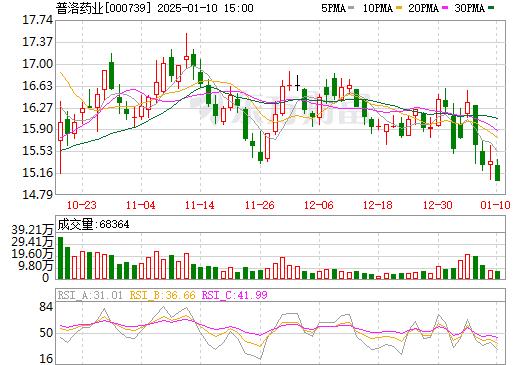Screen dimensions: 520x365
Task: Click the 20PMA magenta legend swatch
Action: point(445,8)
